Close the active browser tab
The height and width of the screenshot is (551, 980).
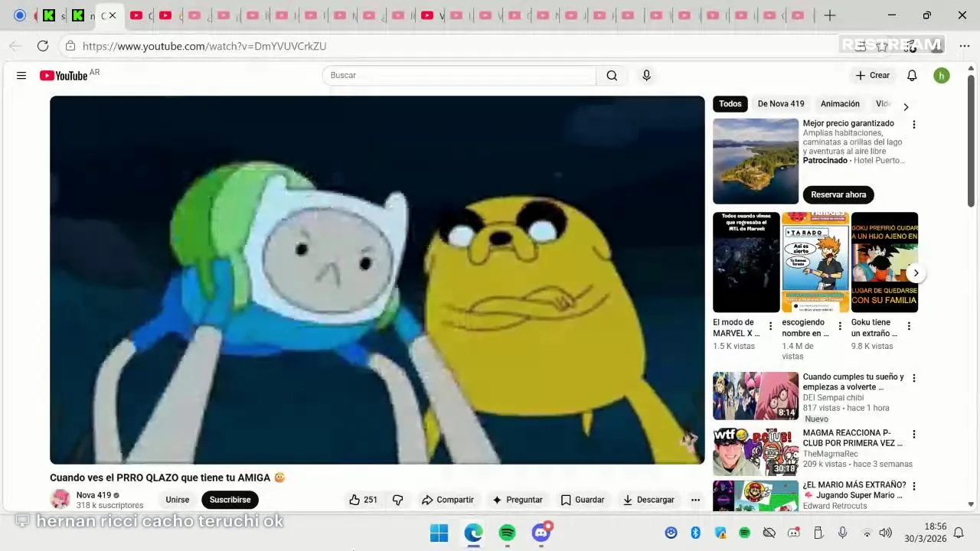click(113, 15)
